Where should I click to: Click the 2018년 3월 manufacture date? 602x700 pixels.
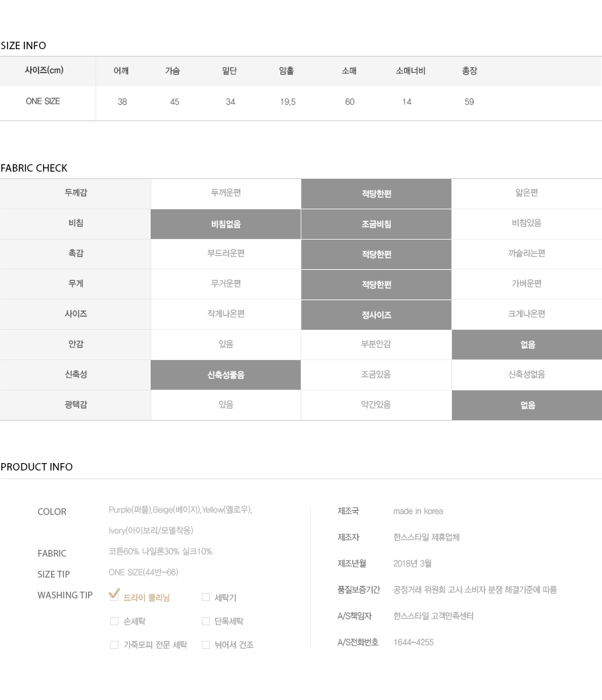pyautogui.click(x=412, y=563)
